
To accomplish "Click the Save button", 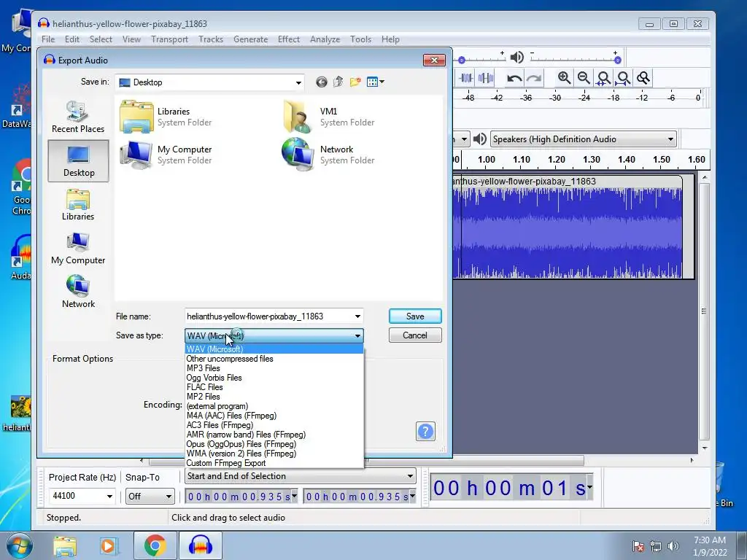I will [415, 316].
